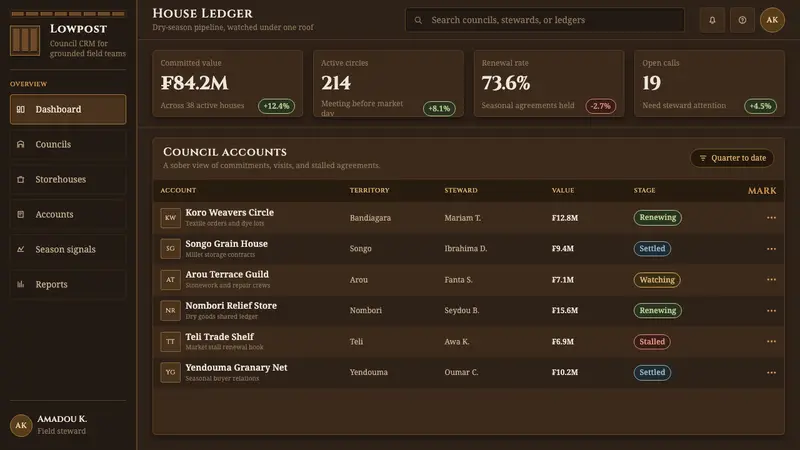Image resolution: width=800 pixels, height=450 pixels.
Task: Click the Dashboard sidebar icon
Action: tap(21, 109)
